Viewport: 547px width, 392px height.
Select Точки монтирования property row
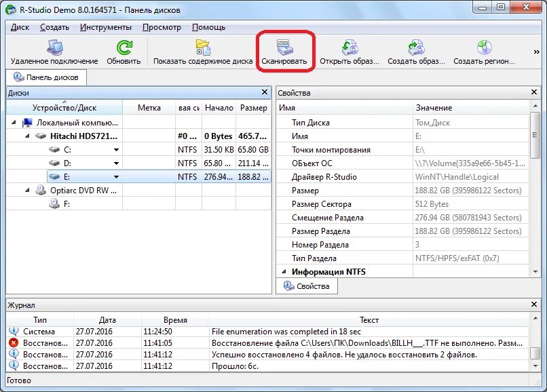402,150
